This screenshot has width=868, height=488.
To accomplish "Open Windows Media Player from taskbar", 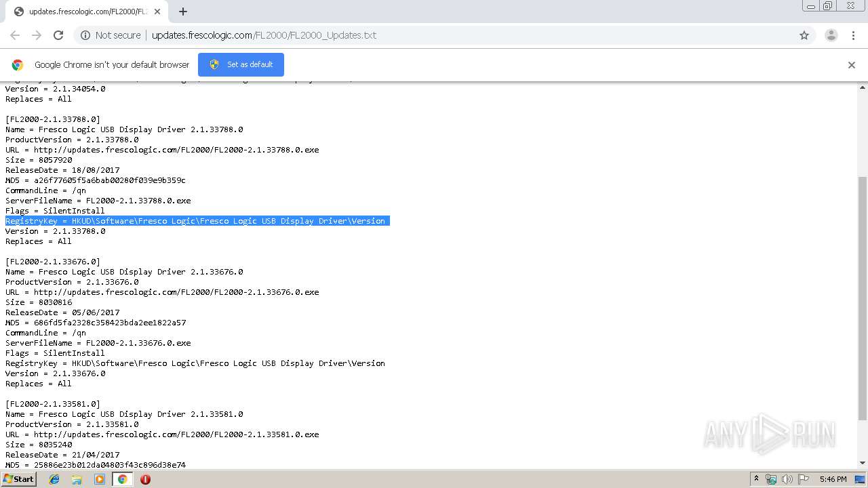I will pyautogui.click(x=100, y=479).
